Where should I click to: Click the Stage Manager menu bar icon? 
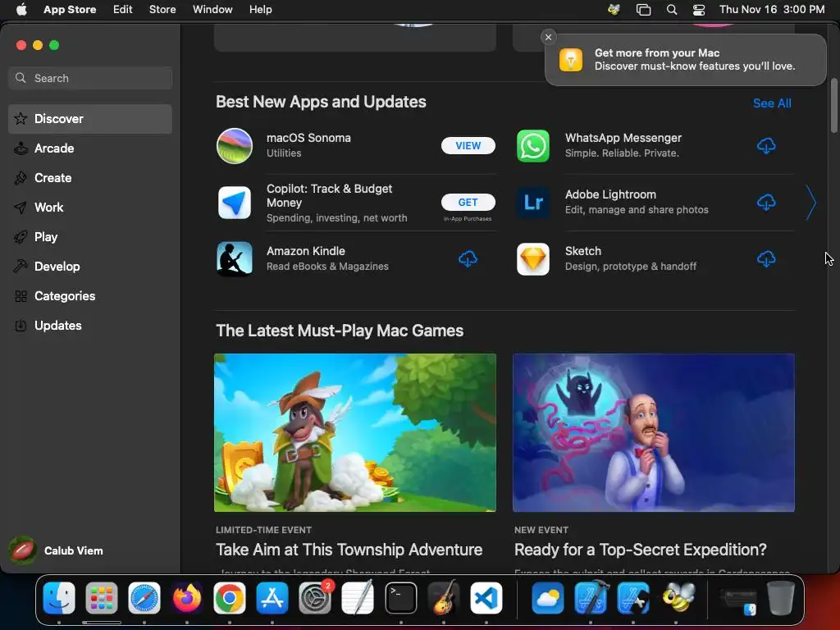click(643, 10)
